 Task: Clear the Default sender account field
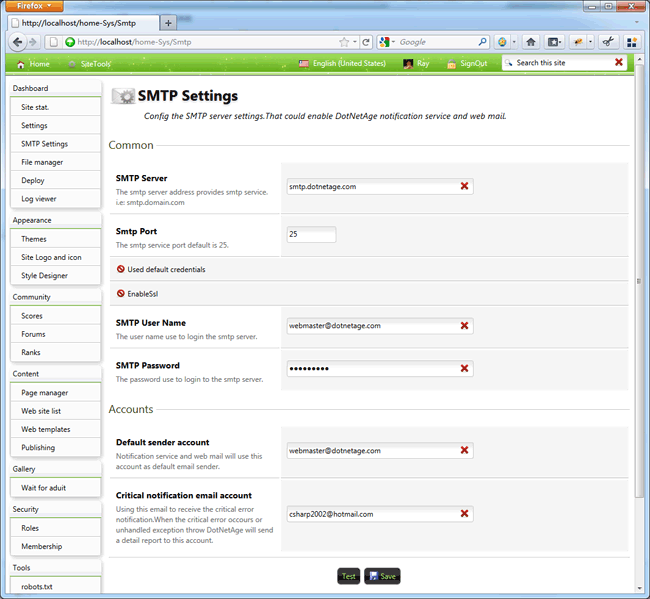coord(464,450)
